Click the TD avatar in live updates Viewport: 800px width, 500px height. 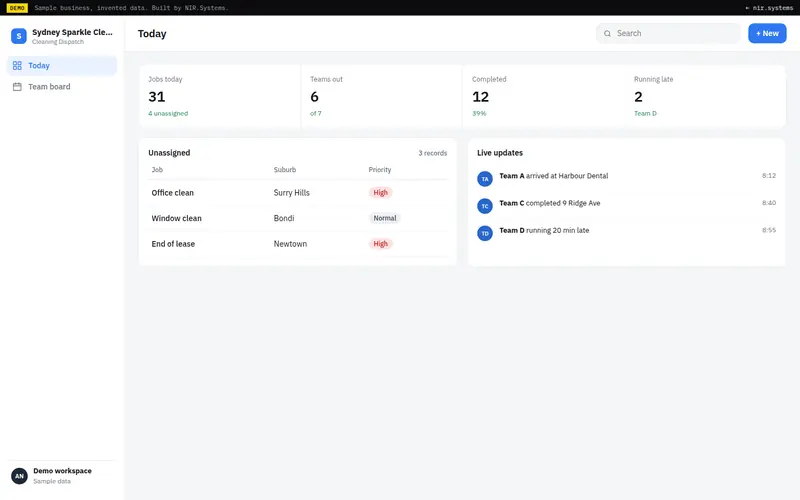[x=485, y=234]
